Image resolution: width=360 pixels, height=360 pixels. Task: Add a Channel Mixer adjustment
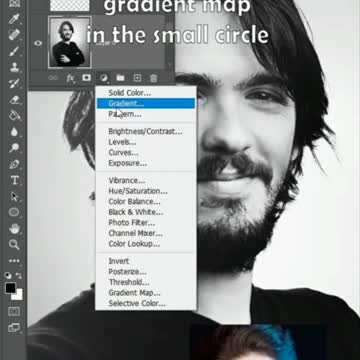click(x=135, y=233)
